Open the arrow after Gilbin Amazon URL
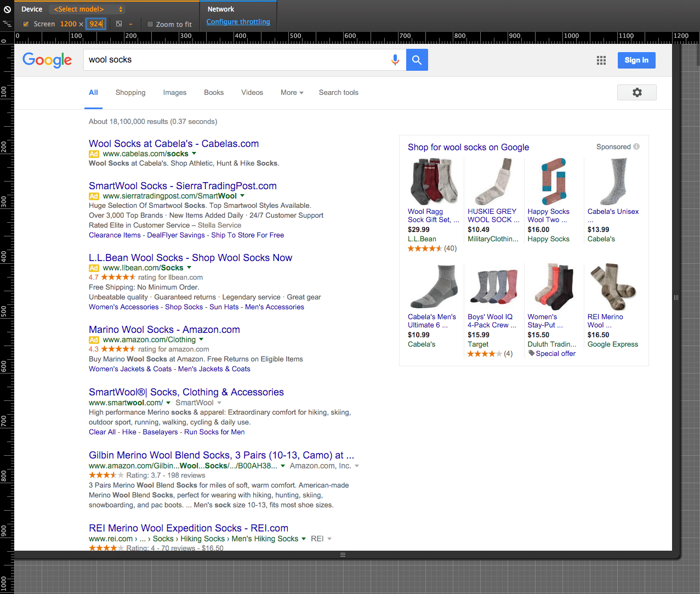Screen dimensions: 700x594 click(x=283, y=466)
